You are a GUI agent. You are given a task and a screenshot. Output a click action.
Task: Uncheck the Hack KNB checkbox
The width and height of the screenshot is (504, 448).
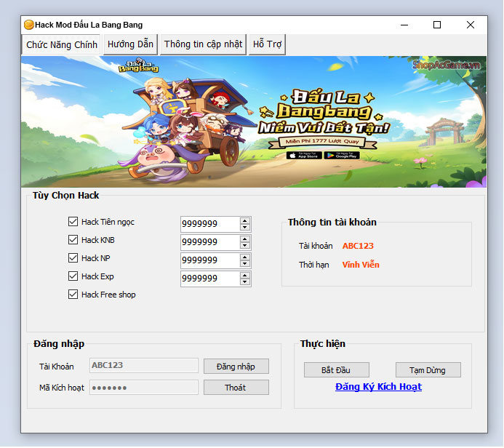[x=73, y=240]
